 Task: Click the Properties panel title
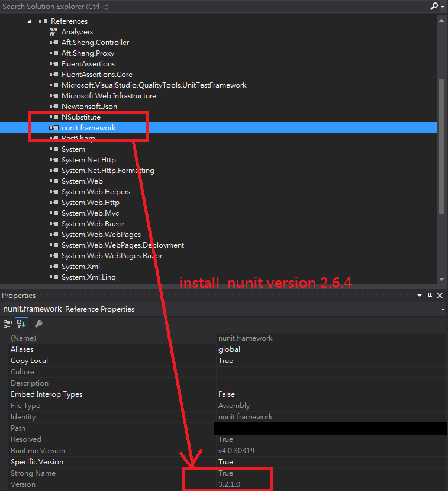click(x=18, y=296)
